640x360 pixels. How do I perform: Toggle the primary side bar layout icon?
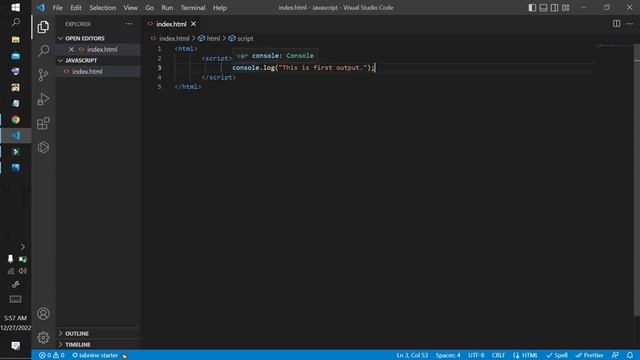532,7
